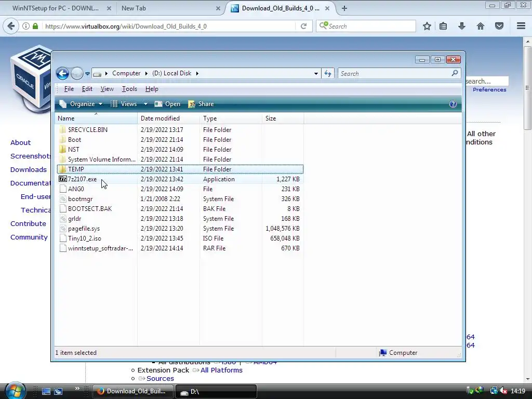Expand the Views dropdown arrow
Viewport: 532px width, 399px height.
pyautogui.click(x=145, y=104)
